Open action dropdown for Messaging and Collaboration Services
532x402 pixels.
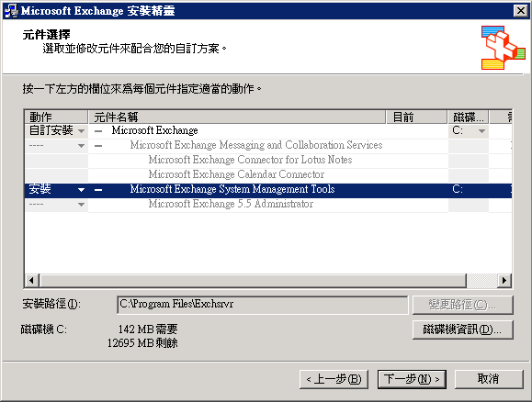[x=81, y=146]
